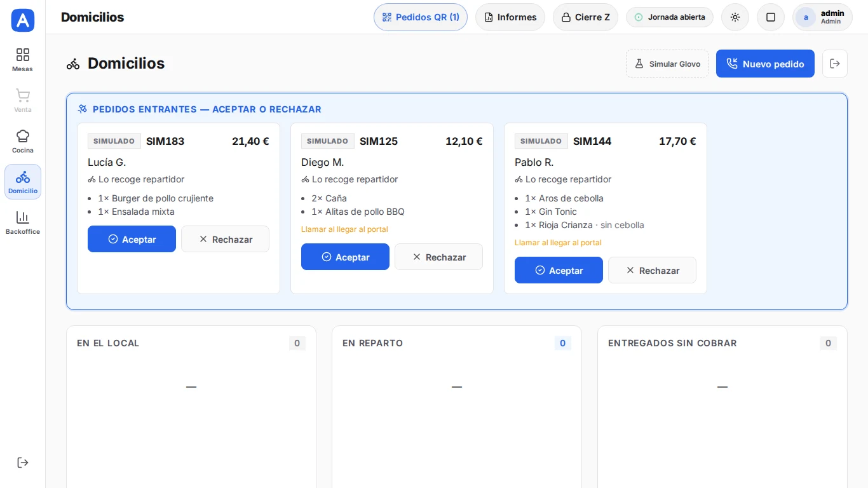Open admin user profile menu

[x=822, y=17]
